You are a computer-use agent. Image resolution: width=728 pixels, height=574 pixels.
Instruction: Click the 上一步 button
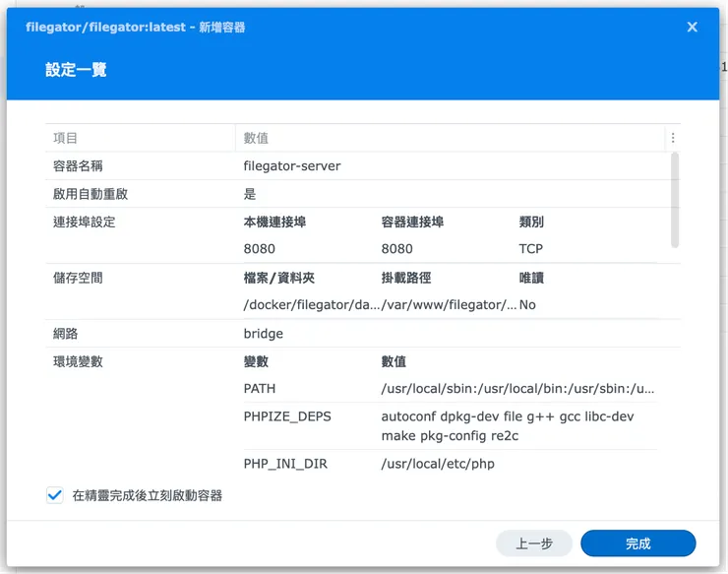click(x=534, y=542)
